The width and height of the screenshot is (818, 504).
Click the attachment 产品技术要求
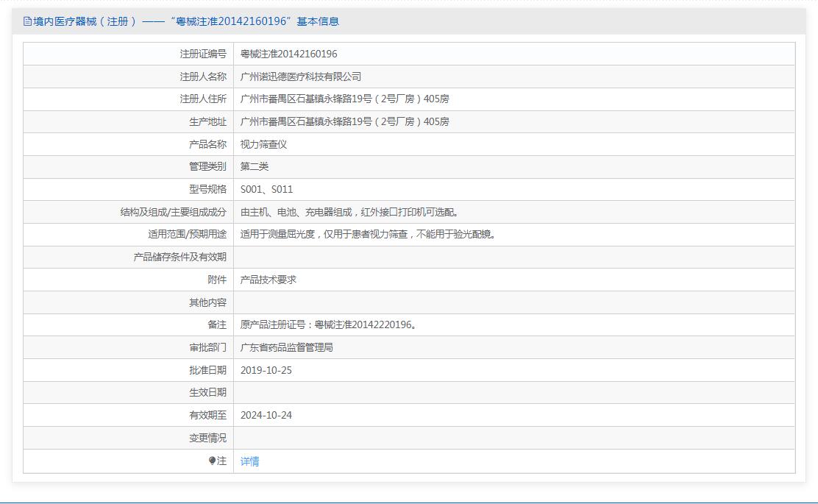268,280
